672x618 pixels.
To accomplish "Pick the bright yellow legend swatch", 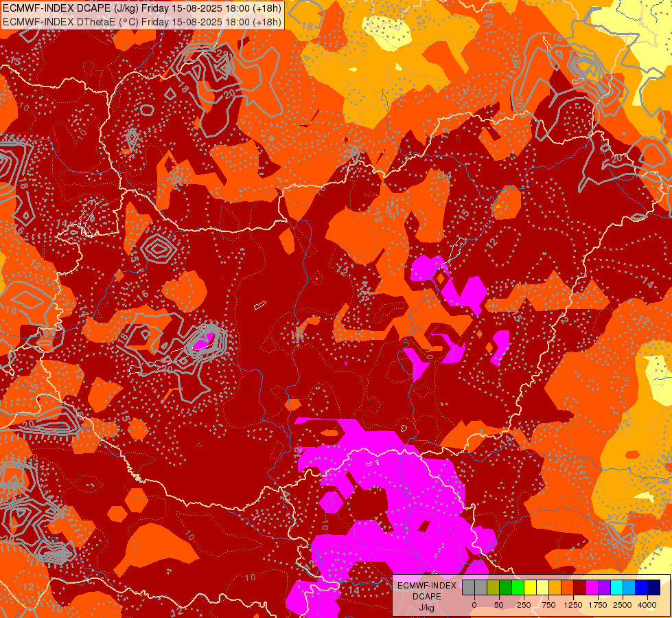I will 530,587.
